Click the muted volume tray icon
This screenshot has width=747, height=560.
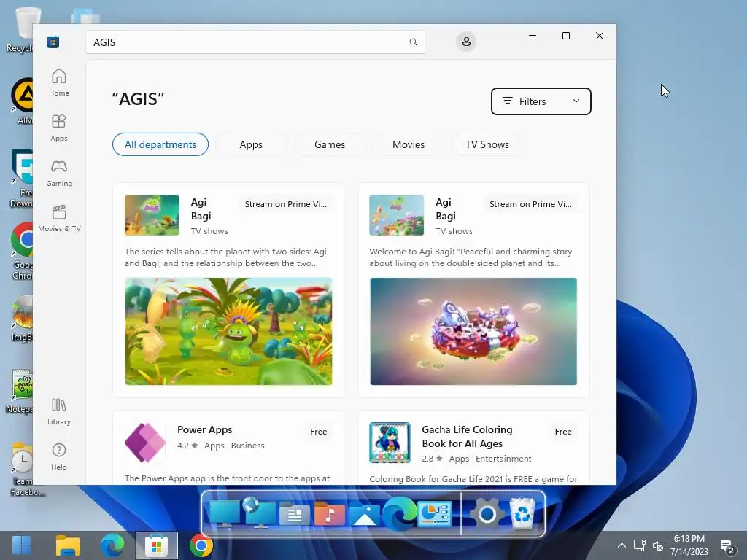tap(657, 545)
